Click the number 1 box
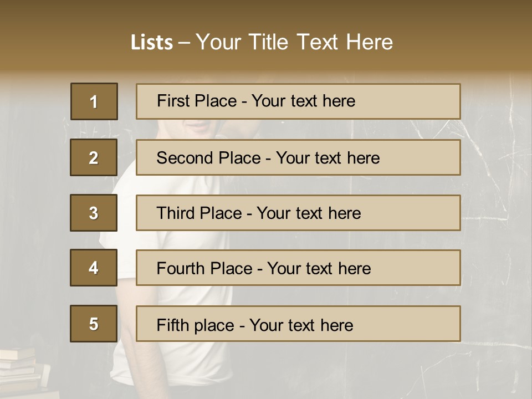The width and height of the screenshot is (532, 399). tap(94, 101)
